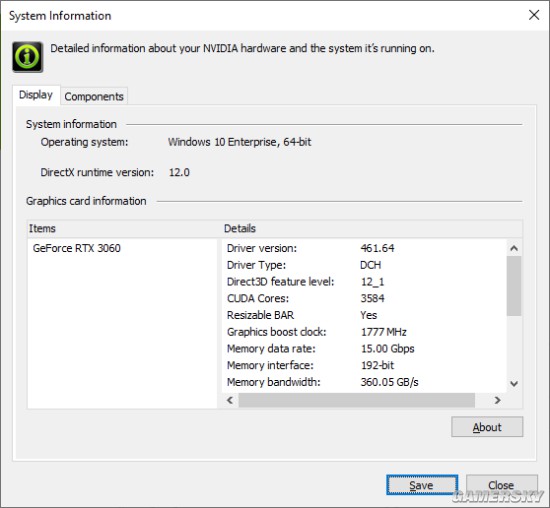Click the green NVIDIA information icon
The height and width of the screenshot is (508, 550).
point(28,57)
